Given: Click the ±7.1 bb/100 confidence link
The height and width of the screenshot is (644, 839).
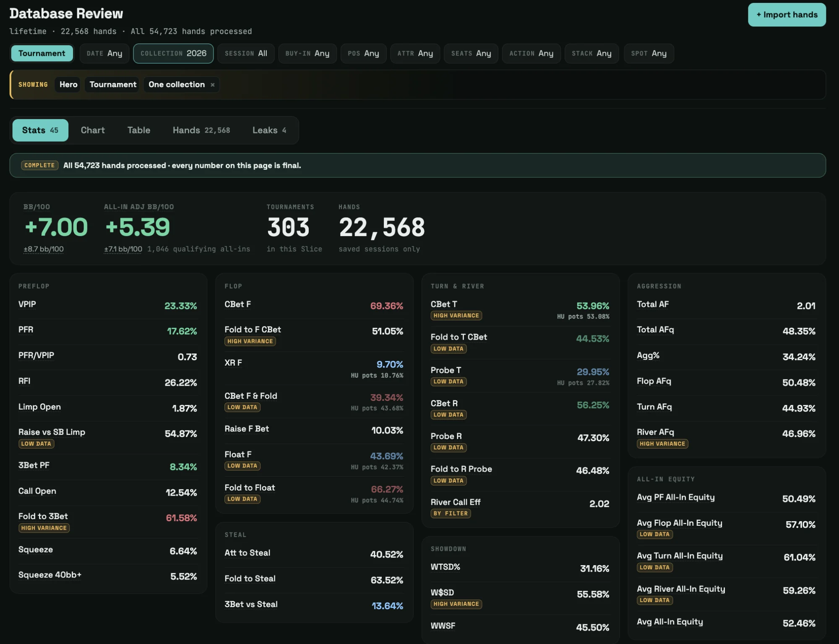Looking at the screenshot, I should click(x=123, y=249).
